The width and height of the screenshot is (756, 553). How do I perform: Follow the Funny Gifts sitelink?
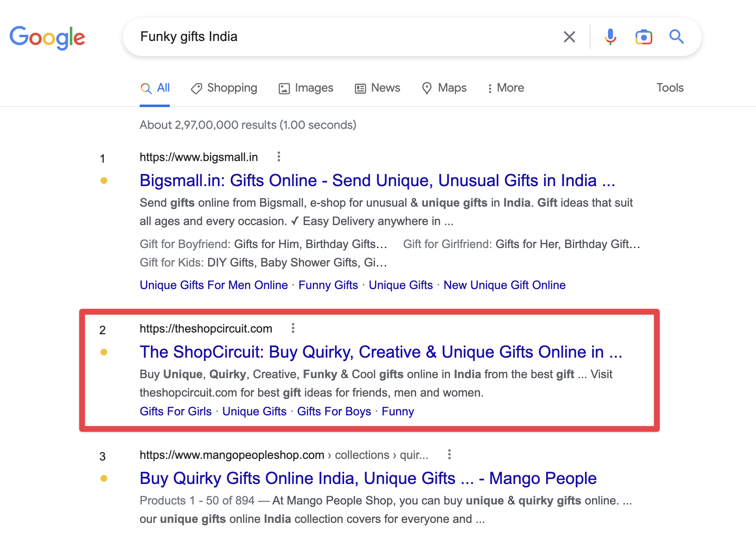tap(328, 285)
